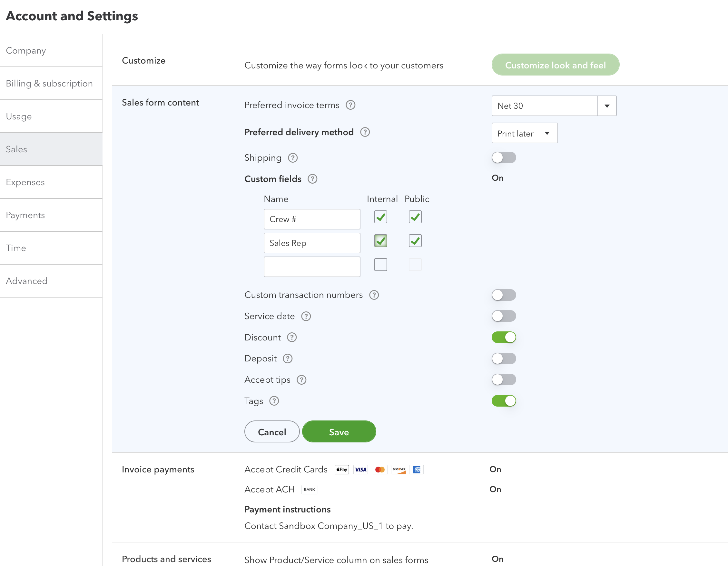Switch to the Advanced settings tab
728x566 pixels.
(x=27, y=281)
